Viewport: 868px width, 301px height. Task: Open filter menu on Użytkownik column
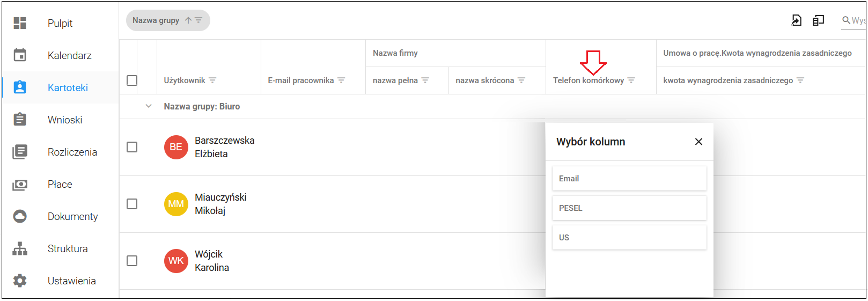[212, 80]
